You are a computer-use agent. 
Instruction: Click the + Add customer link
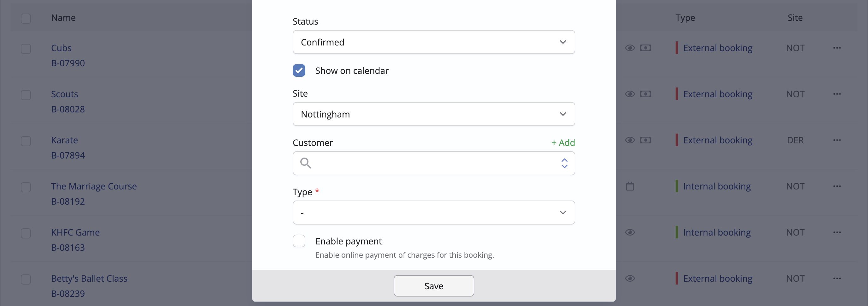(563, 143)
